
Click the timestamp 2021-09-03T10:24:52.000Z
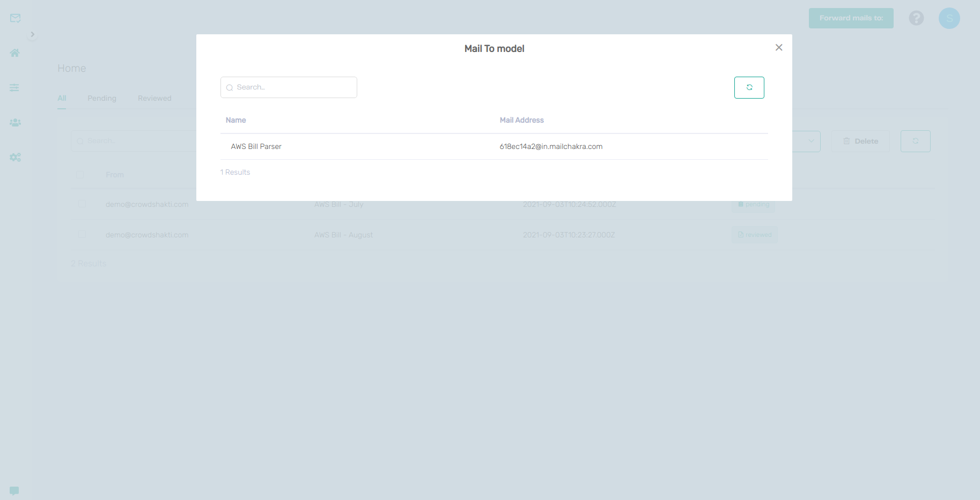pos(569,204)
